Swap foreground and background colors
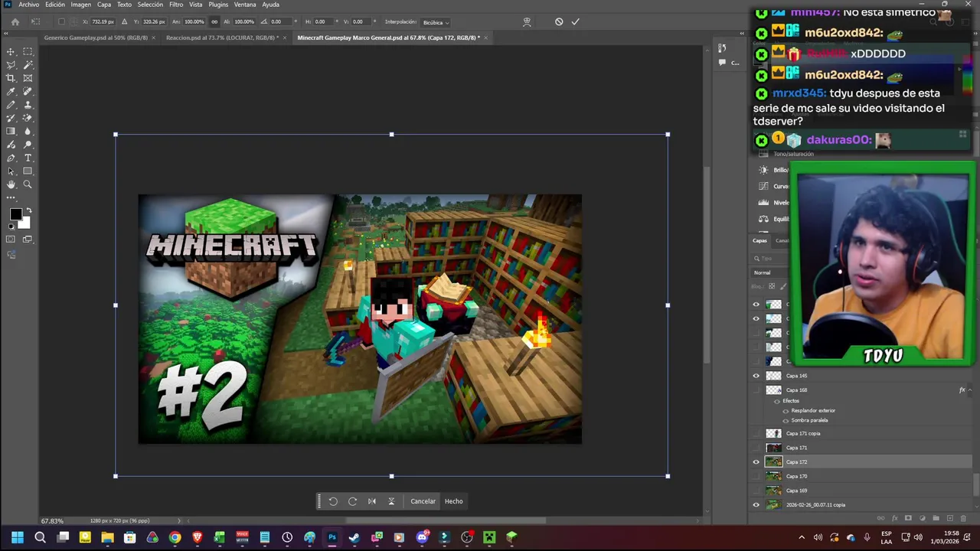Viewport: 980px width, 551px height. [29, 210]
